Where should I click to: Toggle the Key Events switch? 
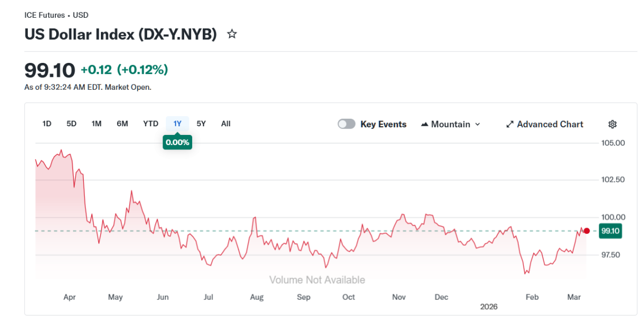coord(346,124)
